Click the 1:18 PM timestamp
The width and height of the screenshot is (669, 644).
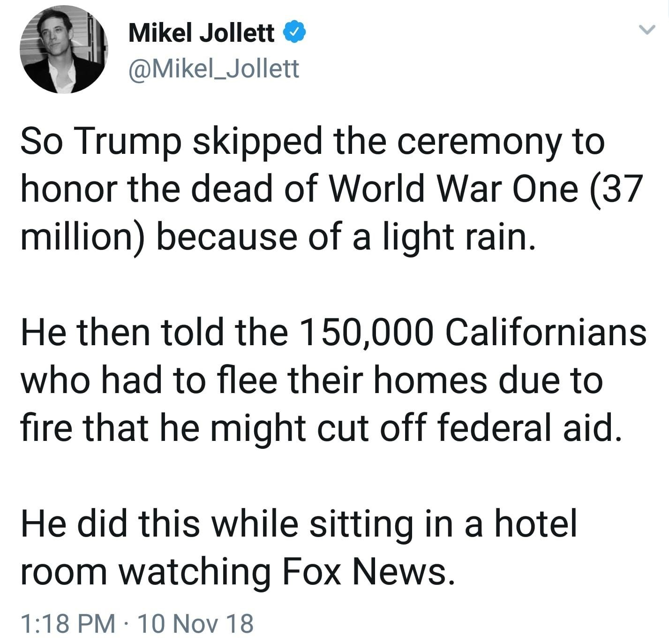point(68,623)
